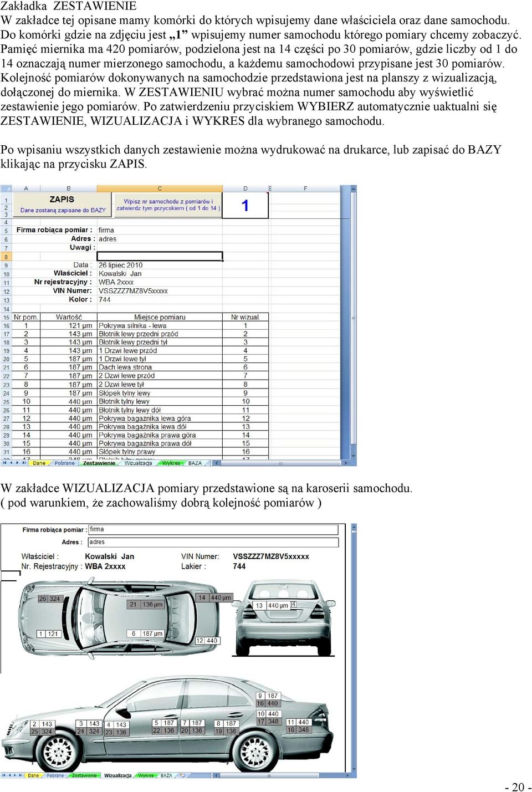
Task: Open the Wykres tab in lower spreadsheet
Action: coord(146,775)
